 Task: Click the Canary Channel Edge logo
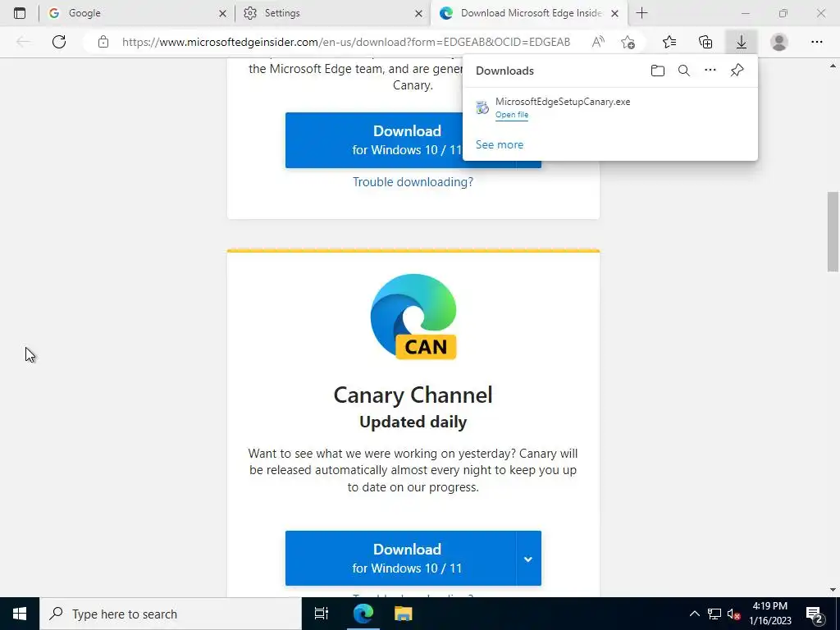pos(413,316)
